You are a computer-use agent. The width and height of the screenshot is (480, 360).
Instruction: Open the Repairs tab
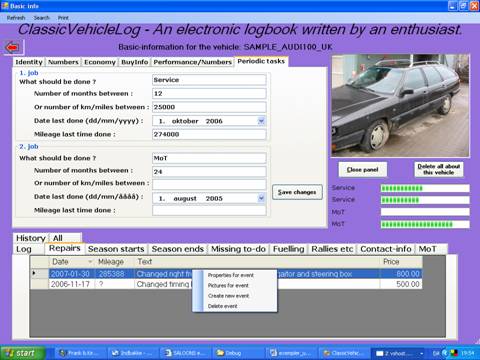click(x=65, y=248)
